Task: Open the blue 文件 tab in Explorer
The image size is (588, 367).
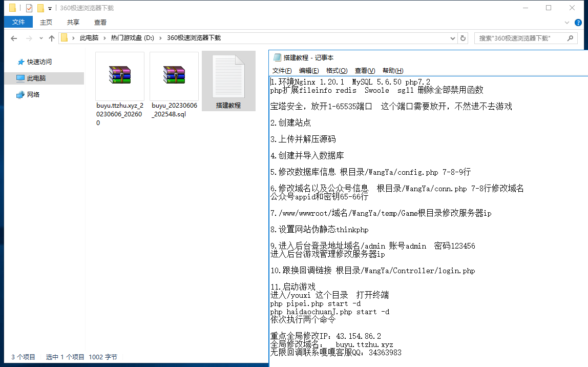Action: [x=18, y=22]
